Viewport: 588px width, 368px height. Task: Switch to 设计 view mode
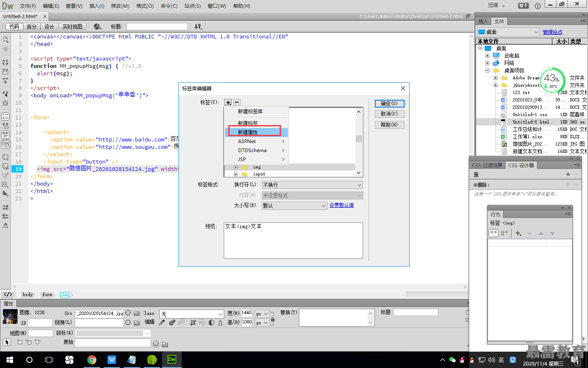(x=49, y=27)
